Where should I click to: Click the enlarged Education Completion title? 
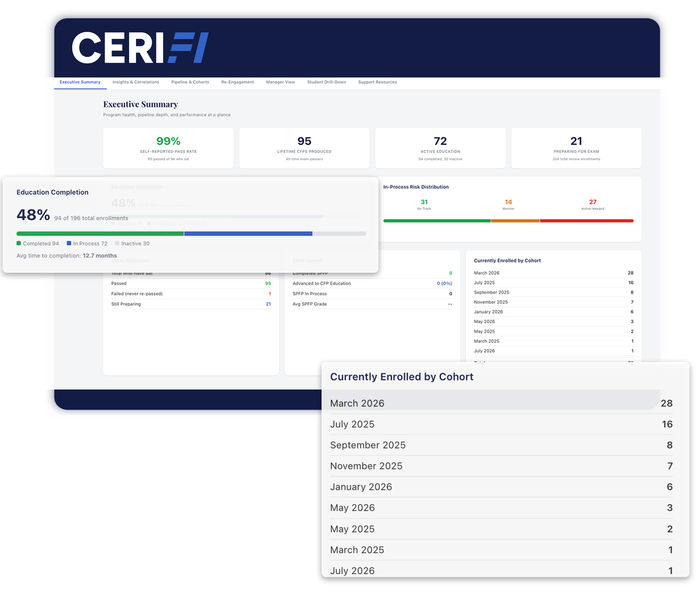tap(52, 192)
